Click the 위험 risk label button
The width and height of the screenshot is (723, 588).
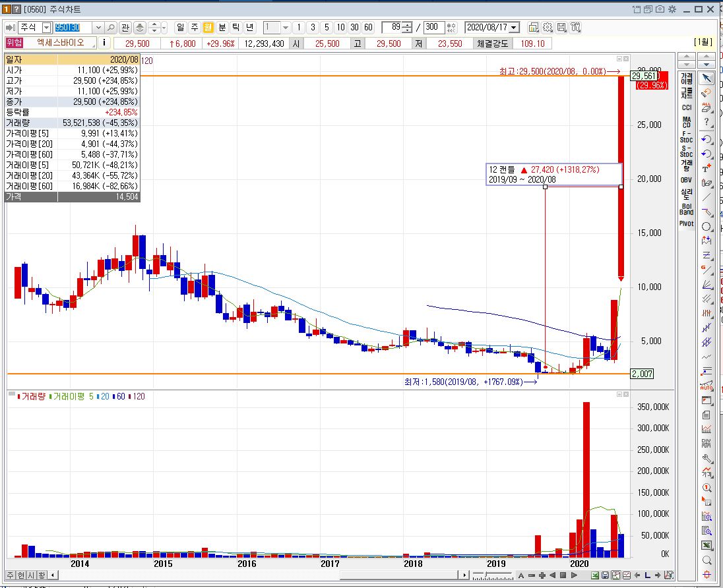pos(14,43)
